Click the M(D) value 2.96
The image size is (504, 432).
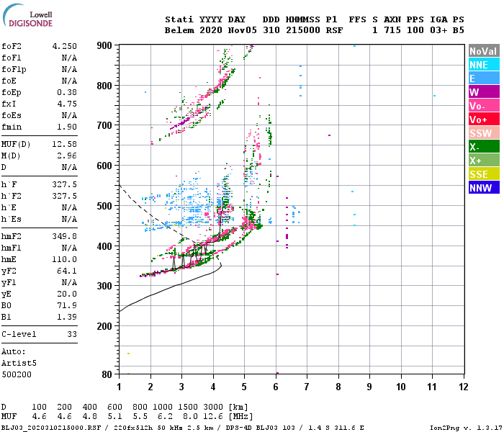[67, 156]
